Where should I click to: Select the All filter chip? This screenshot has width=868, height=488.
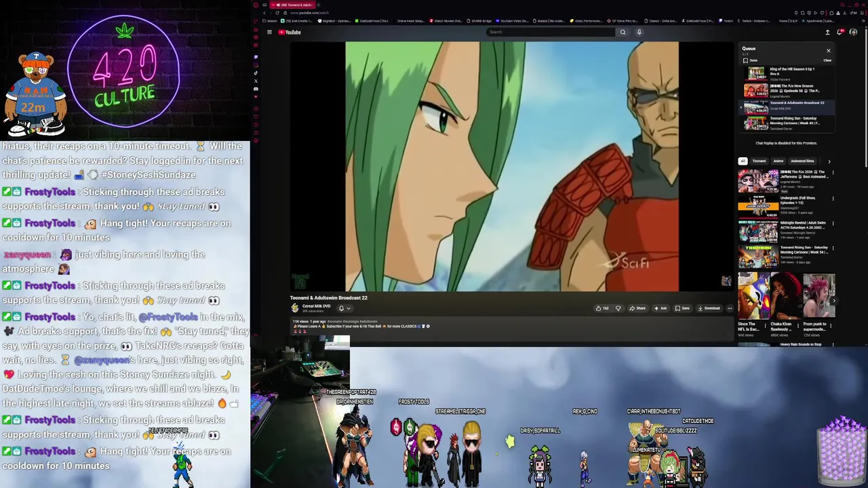click(743, 161)
